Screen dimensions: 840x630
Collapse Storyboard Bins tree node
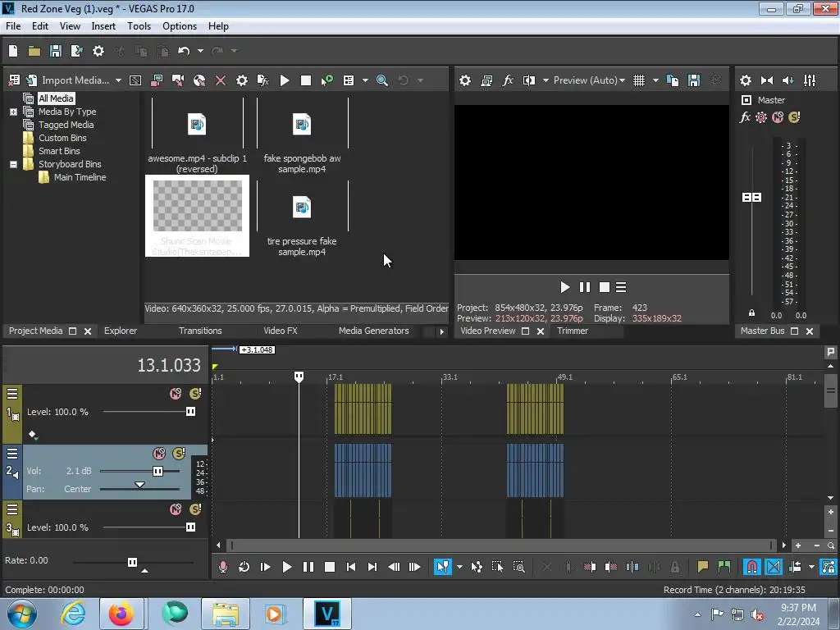pos(13,164)
